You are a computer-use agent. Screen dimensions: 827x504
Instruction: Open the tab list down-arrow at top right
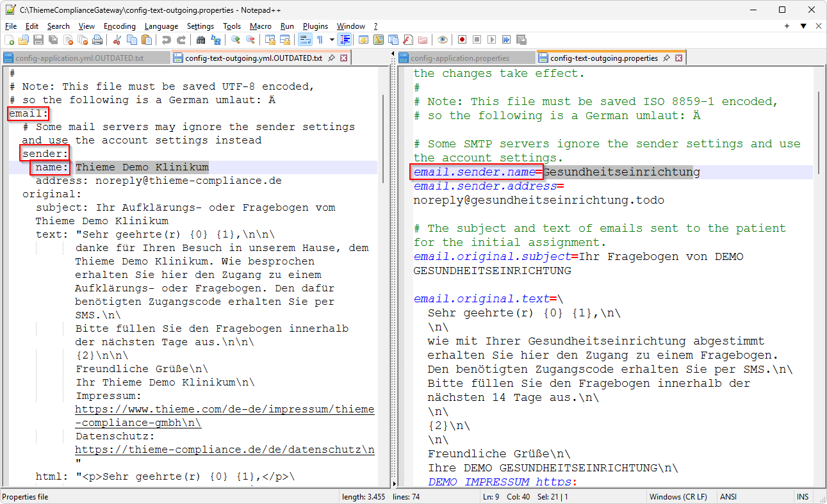[803, 26]
